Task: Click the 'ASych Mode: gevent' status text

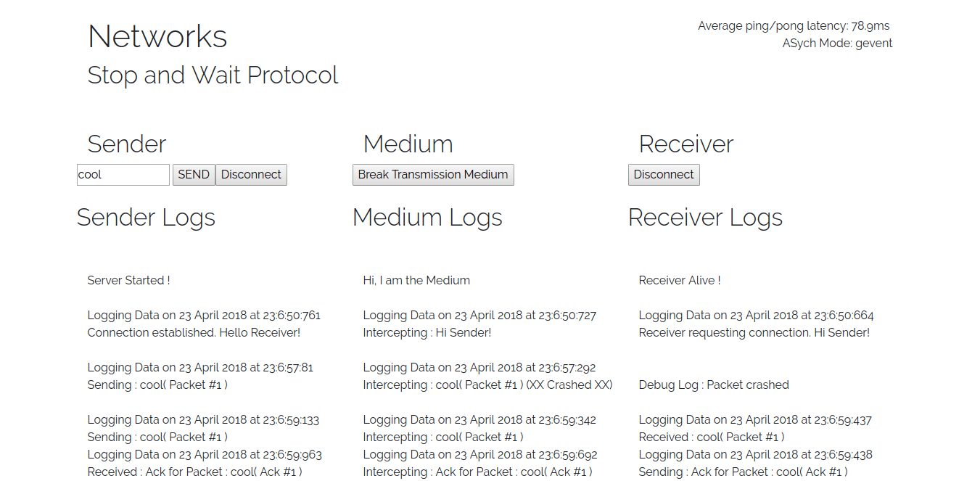Action: click(x=837, y=43)
